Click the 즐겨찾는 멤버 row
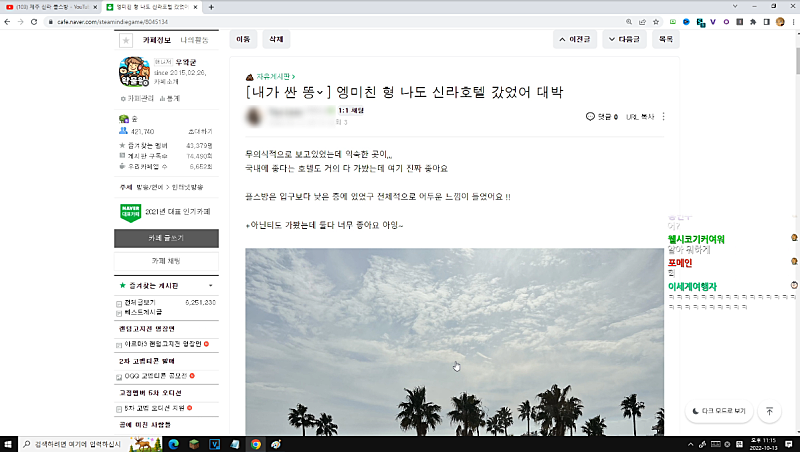The image size is (800, 452). (x=166, y=146)
